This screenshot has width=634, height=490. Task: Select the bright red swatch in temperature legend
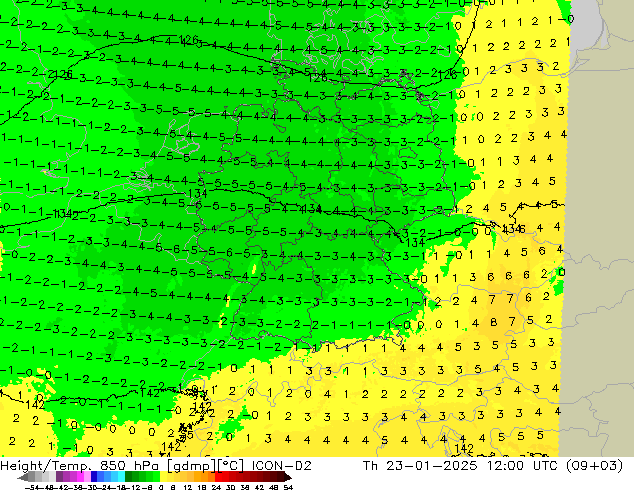pyautogui.click(x=218, y=477)
